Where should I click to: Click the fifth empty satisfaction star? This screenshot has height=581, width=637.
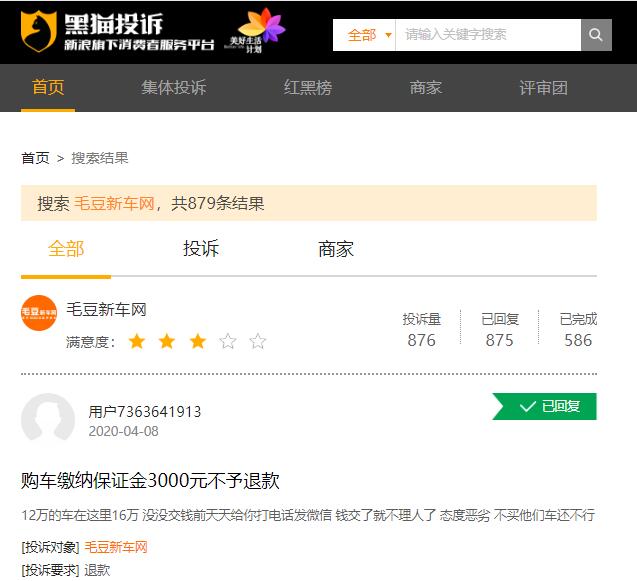(x=258, y=341)
